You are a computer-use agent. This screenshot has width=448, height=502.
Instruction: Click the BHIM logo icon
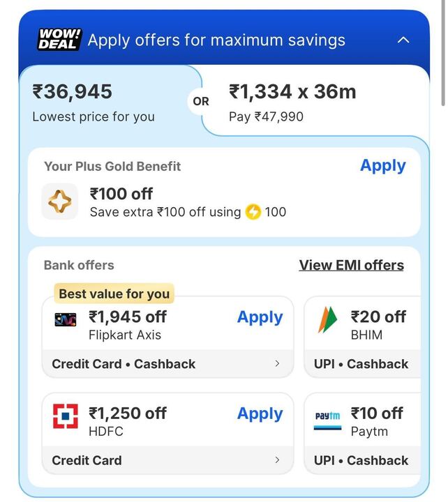(x=327, y=320)
